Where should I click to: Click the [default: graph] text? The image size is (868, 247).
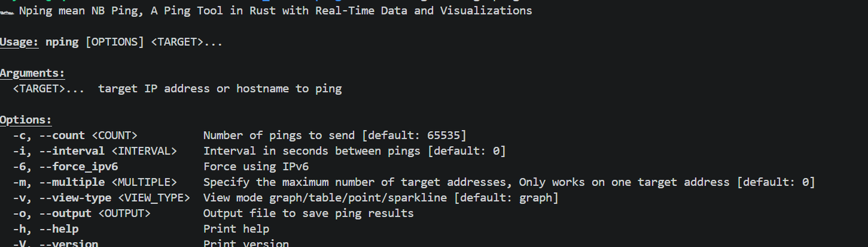click(508, 198)
